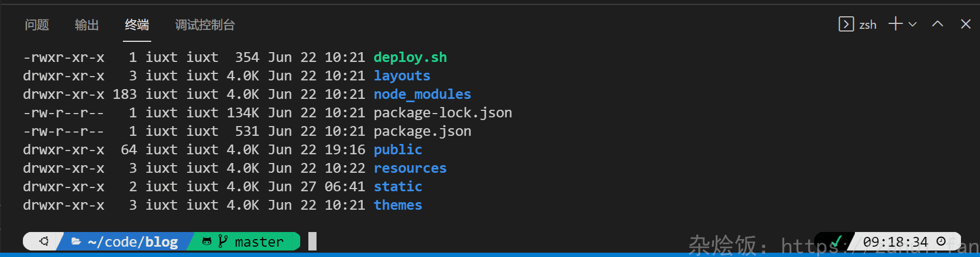This screenshot has width=980, height=257.
Task: Click the zsh terminal shell icon
Action: point(846,24)
